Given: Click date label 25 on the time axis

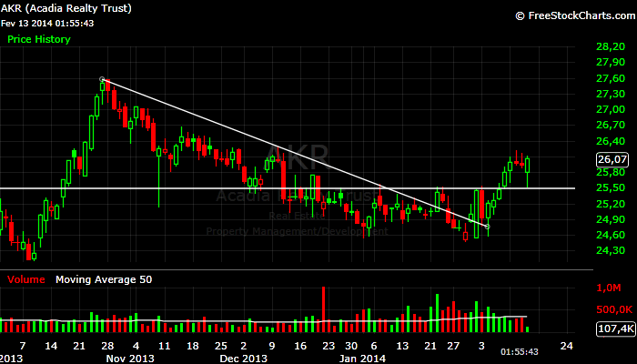Looking at the screenshot, I should 220,346.
